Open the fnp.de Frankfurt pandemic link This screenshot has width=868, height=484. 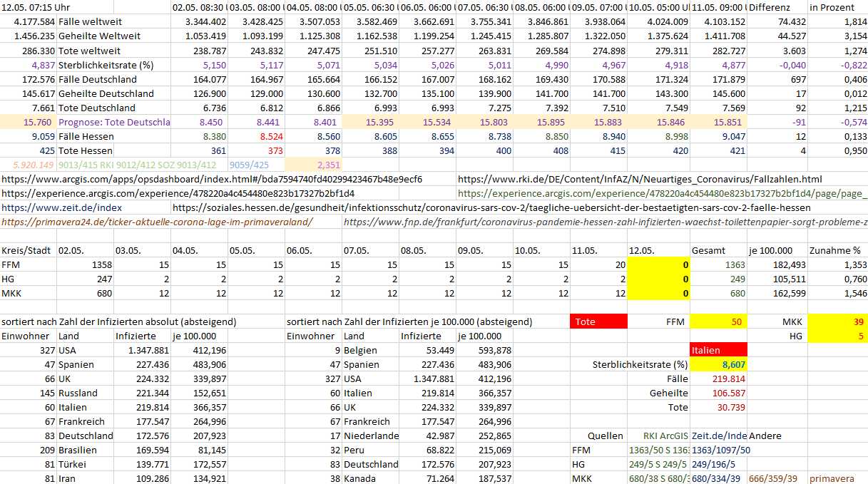point(606,222)
